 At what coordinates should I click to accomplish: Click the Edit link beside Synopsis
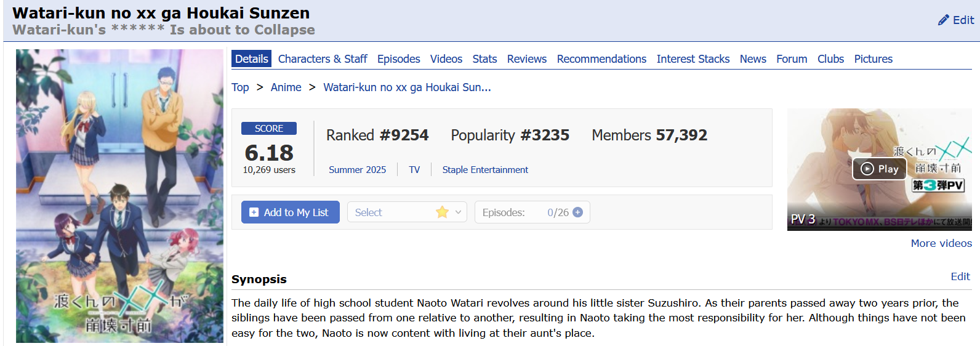pyautogui.click(x=960, y=276)
